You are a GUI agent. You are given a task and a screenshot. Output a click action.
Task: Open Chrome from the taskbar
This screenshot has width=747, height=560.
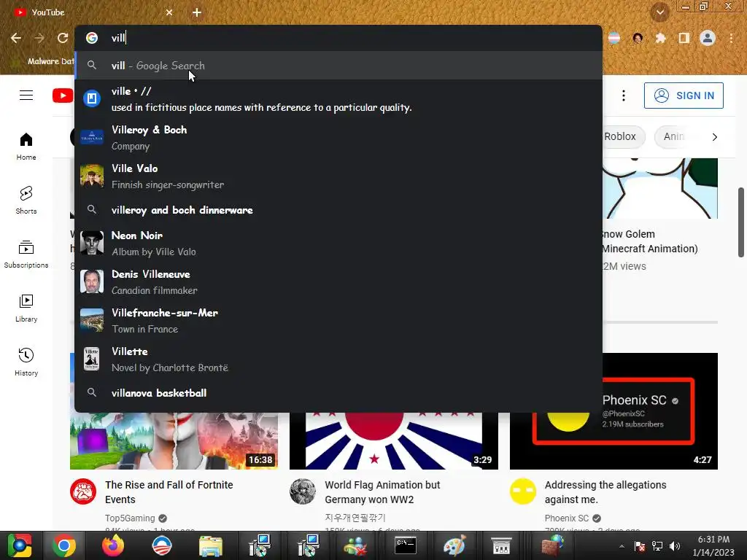(x=64, y=545)
